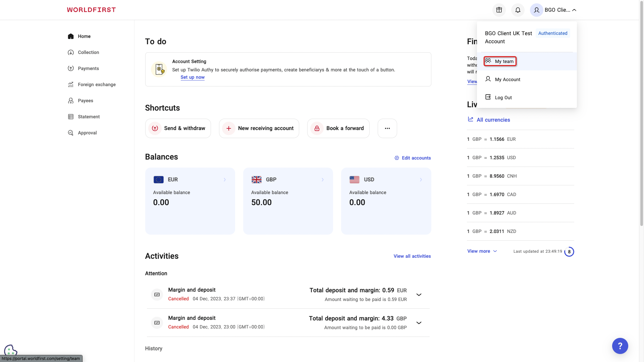The image size is (644, 362).
Task: Select Payments in the sidebar
Action: click(88, 68)
